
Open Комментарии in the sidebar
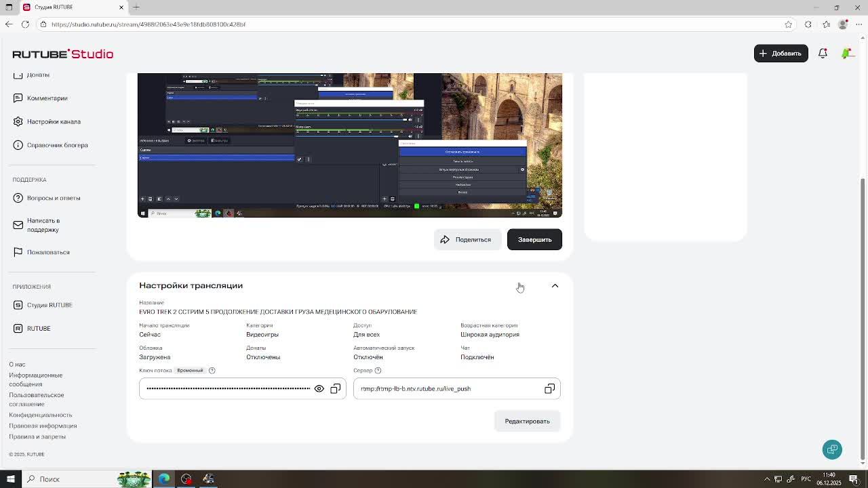tap(47, 98)
